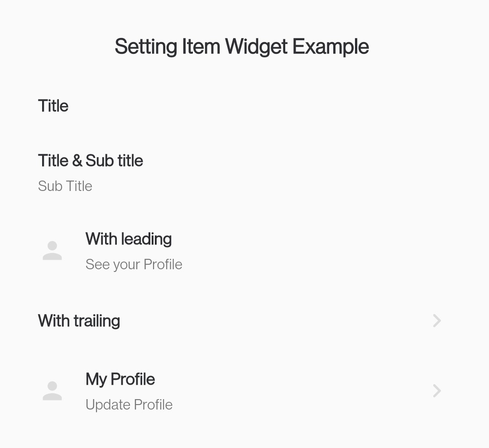
Task: Tap the With leading label
Action: [x=129, y=239]
